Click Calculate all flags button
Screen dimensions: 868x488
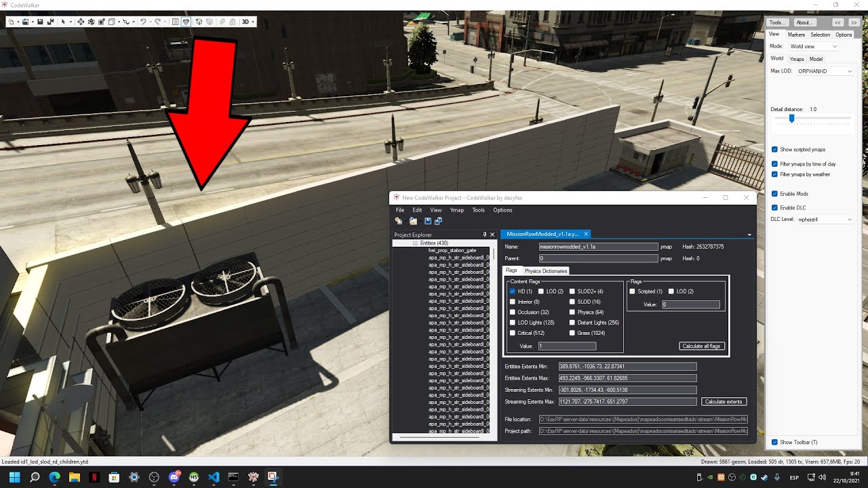[702, 346]
